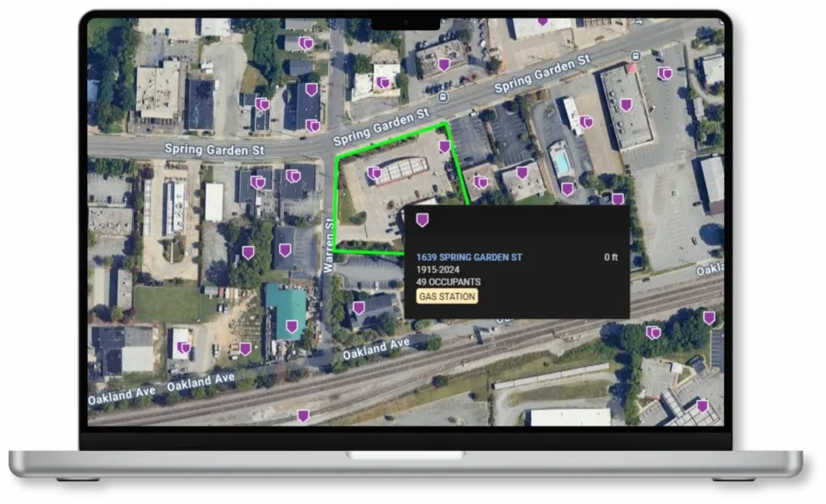Click marker inside green outline's top-right corner
826x504 pixels.
pyautogui.click(x=444, y=147)
